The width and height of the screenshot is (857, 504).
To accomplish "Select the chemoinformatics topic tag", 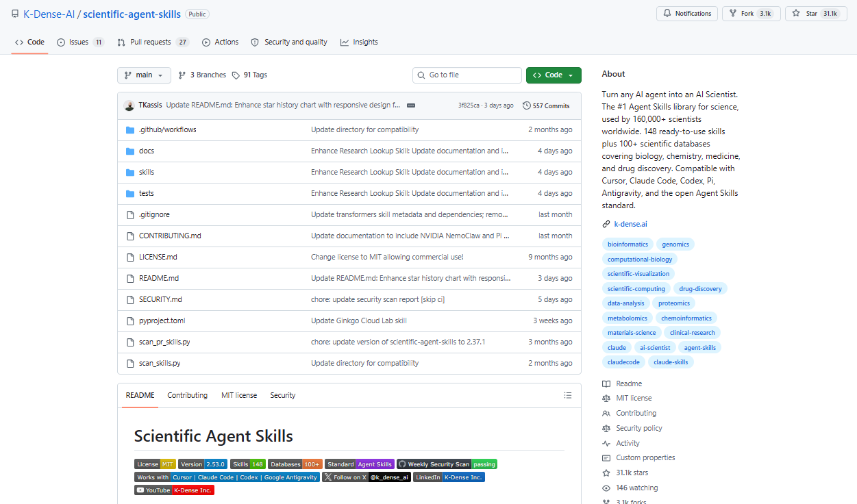I will pyautogui.click(x=686, y=318).
